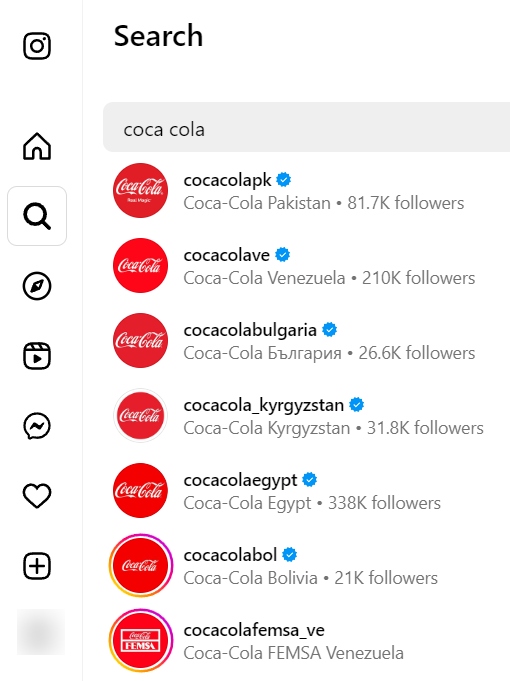Open cocacola_kyrgyzstan profile result
The width and height of the screenshot is (510, 681).
point(306,416)
